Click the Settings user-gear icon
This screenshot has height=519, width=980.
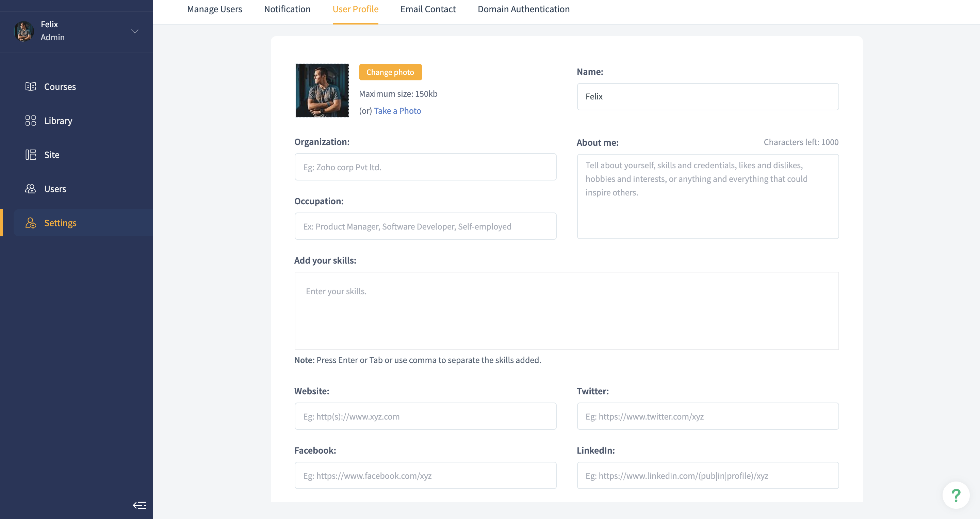(x=30, y=223)
